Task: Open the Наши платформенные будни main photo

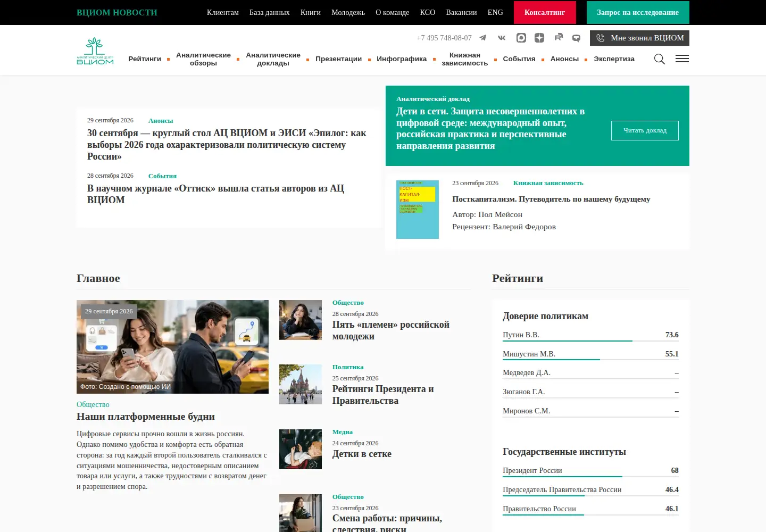Action: coord(172,347)
